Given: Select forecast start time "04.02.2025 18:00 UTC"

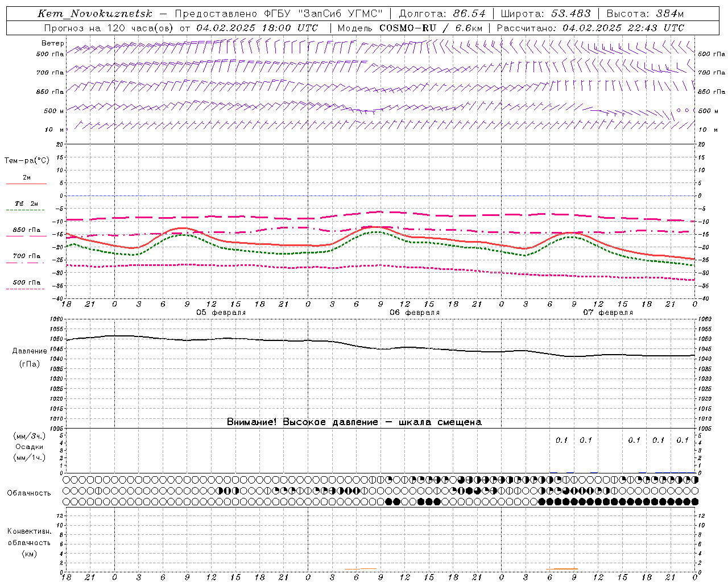Looking at the screenshot, I should [257, 28].
